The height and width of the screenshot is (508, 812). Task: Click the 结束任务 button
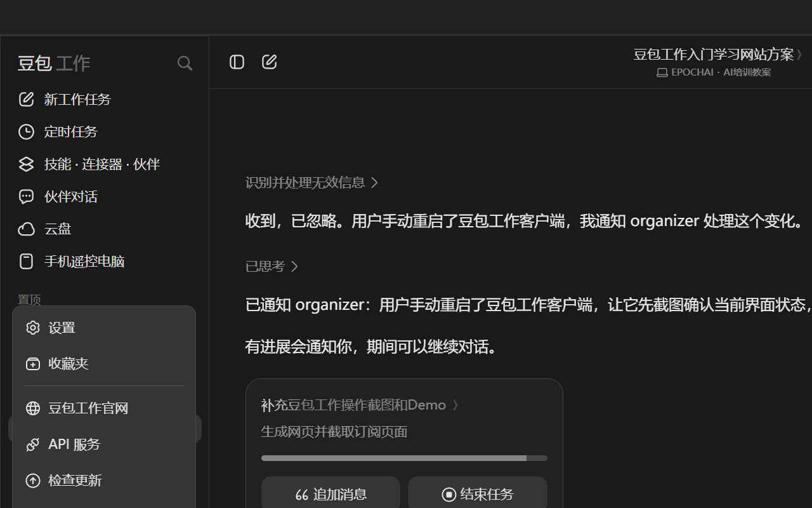[x=478, y=494]
